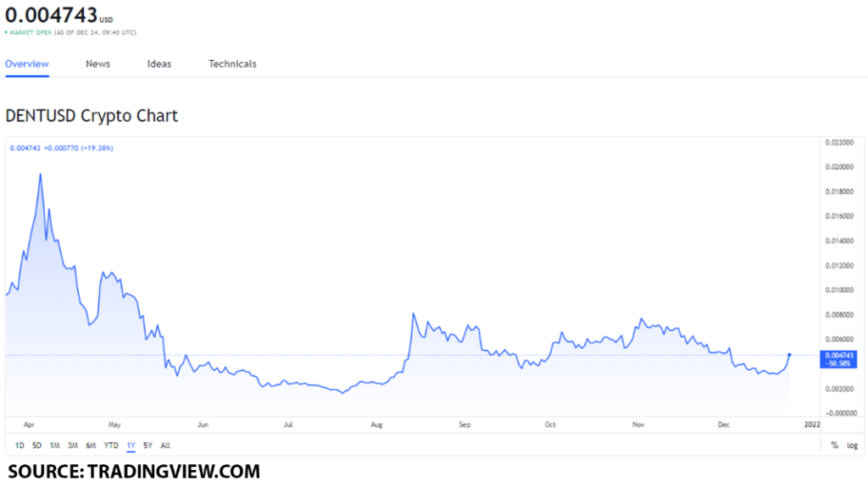Open the Ideas tab
Image resolution: width=868 pixels, height=487 pixels.
pos(159,64)
